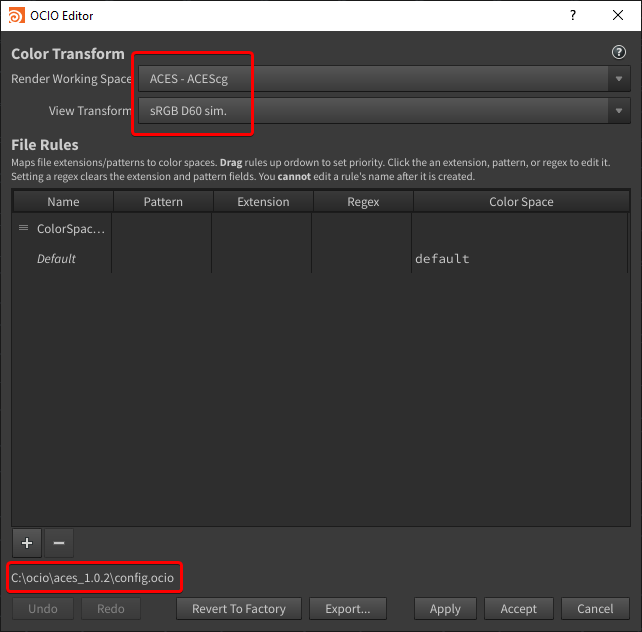Click the Name column header
The width and height of the screenshot is (642, 632).
click(63, 202)
